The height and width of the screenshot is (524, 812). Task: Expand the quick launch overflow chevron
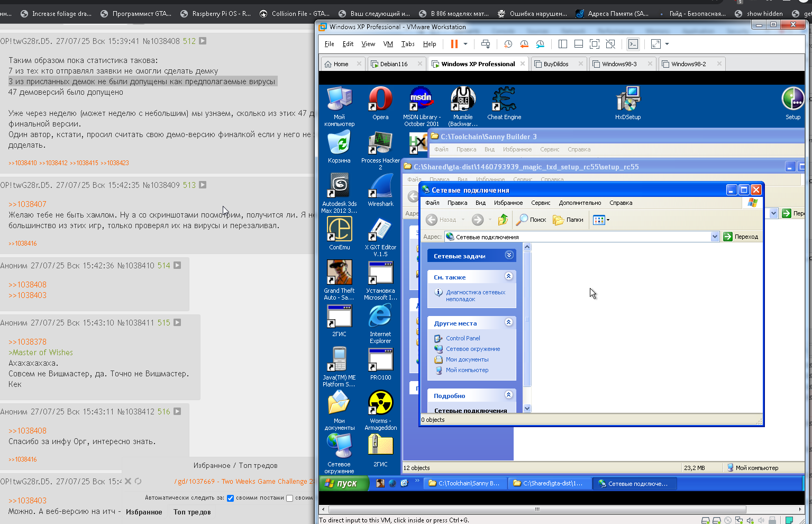click(417, 481)
